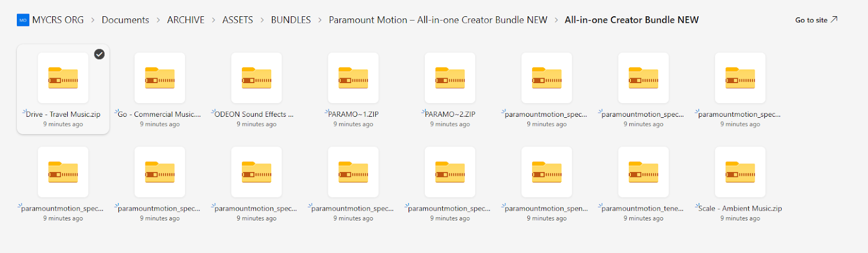Open the PARAMO~2.ZIP file icon
The image size is (868, 253).
click(450, 78)
